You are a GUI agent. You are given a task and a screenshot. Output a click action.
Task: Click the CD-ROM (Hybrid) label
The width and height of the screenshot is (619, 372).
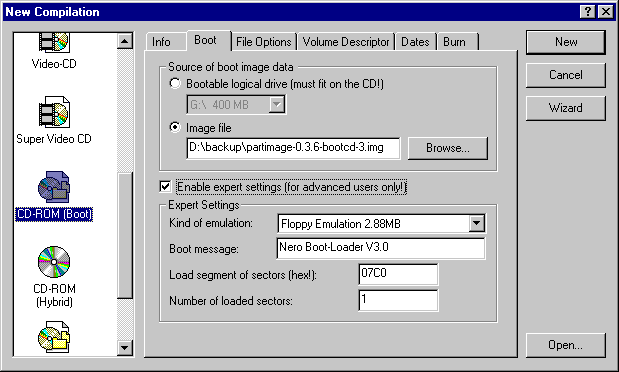point(54,295)
